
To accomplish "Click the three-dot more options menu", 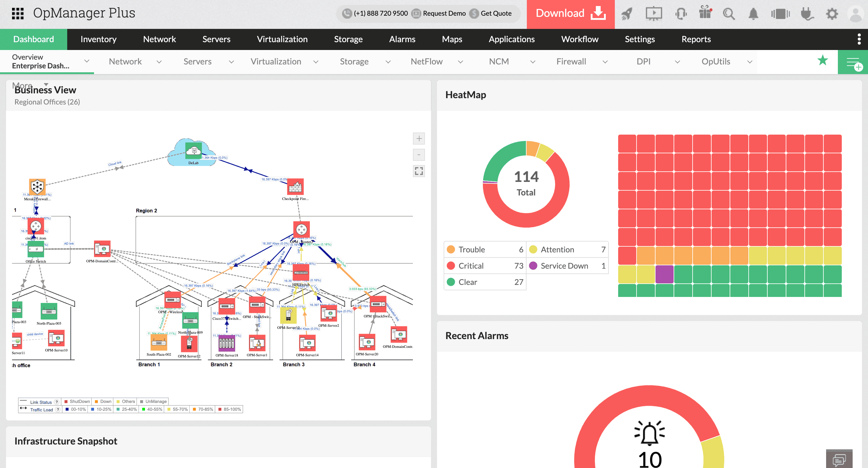I will (x=859, y=39).
